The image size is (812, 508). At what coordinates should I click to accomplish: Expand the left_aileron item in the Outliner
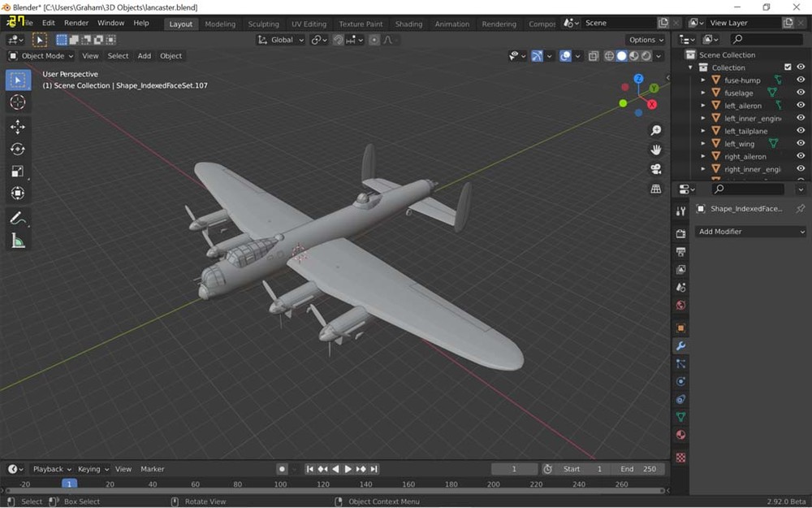tap(703, 105)
